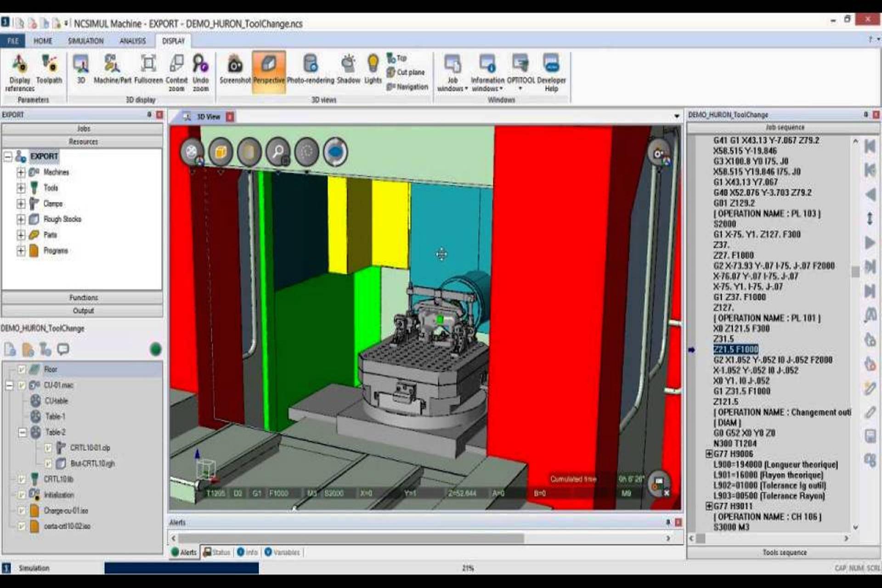
Task: Open Job windows dropdown
Action: click(452, 73)
